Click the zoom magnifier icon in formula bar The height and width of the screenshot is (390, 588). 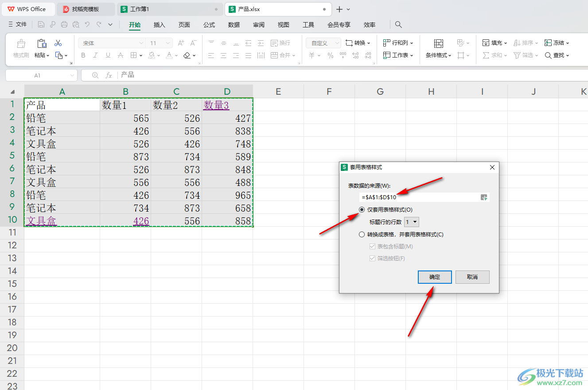click(x=95, y=75)
